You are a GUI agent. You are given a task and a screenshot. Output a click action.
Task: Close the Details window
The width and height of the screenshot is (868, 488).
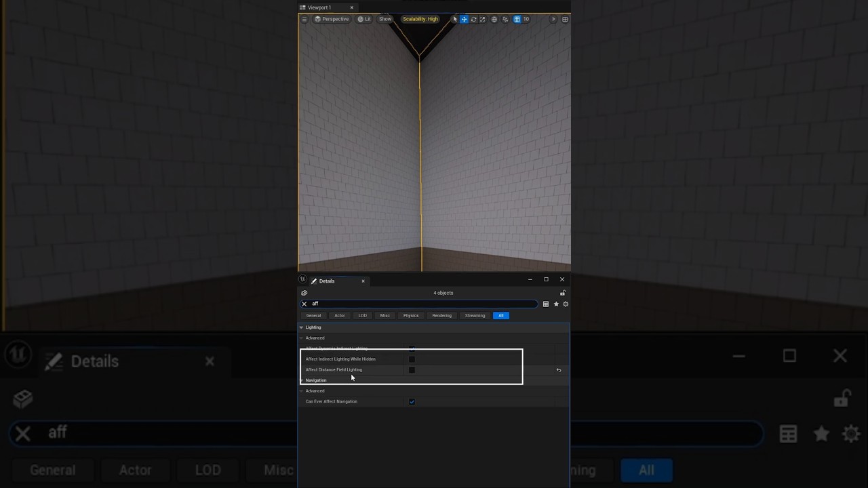click(562, 279)
